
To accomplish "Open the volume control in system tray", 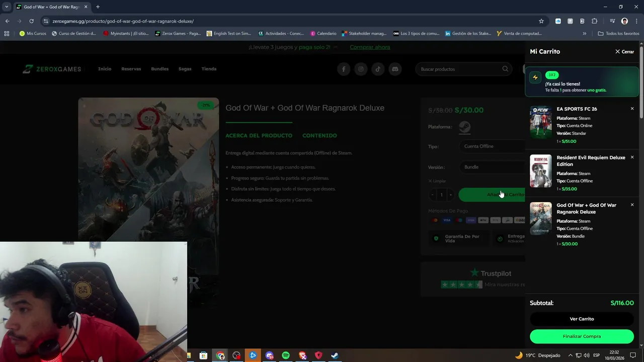I will [587, 355].
